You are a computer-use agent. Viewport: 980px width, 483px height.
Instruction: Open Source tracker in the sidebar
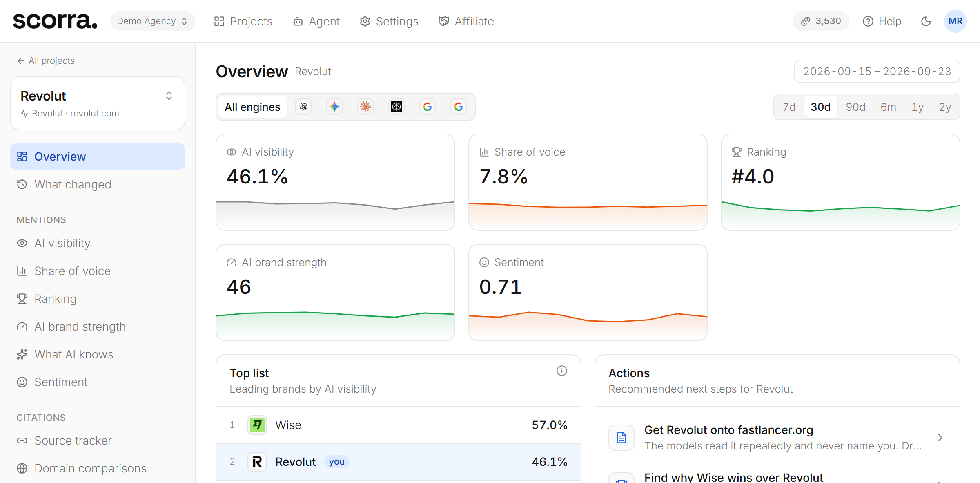pos(98,441)
